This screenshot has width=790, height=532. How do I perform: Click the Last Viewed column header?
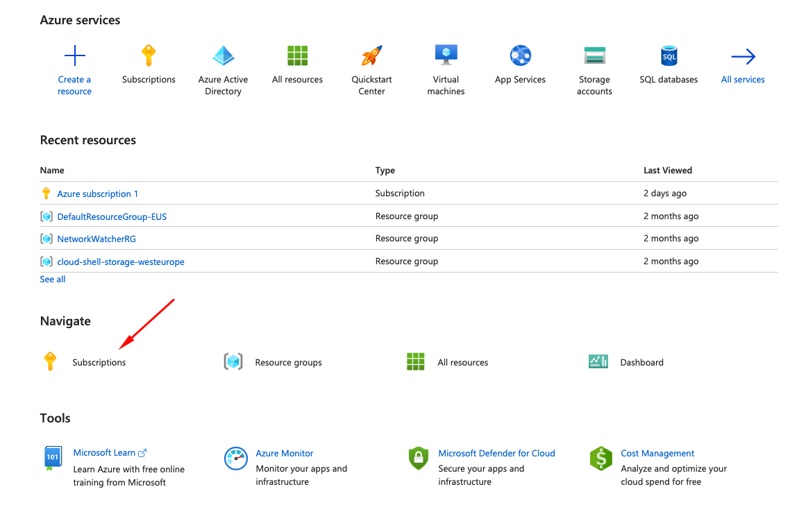pos(668,170)
